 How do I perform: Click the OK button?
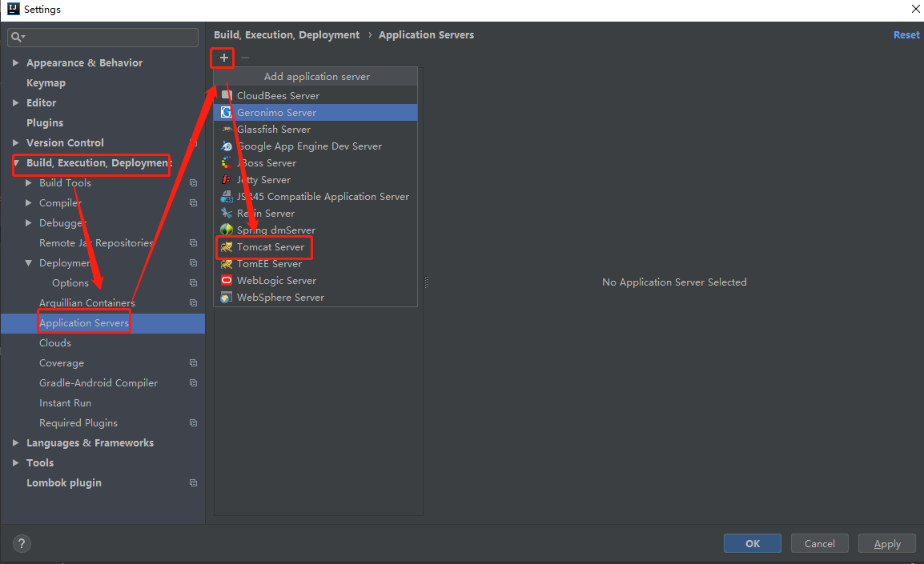point(753,543)
